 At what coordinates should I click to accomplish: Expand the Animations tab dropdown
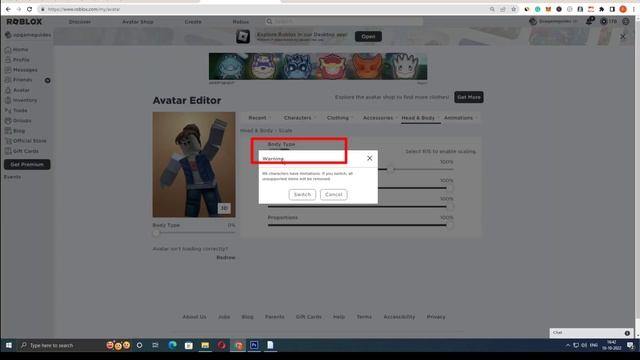pos(460,118)
